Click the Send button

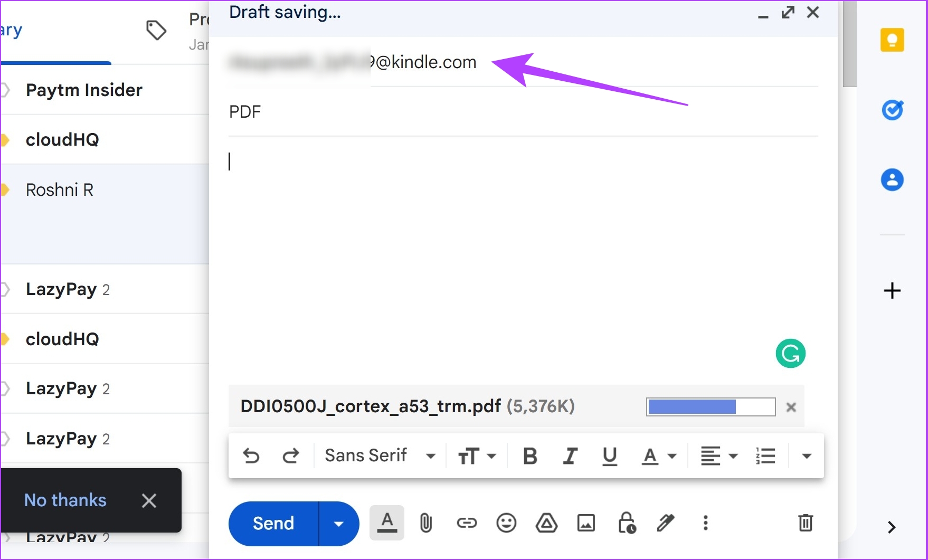273,524
